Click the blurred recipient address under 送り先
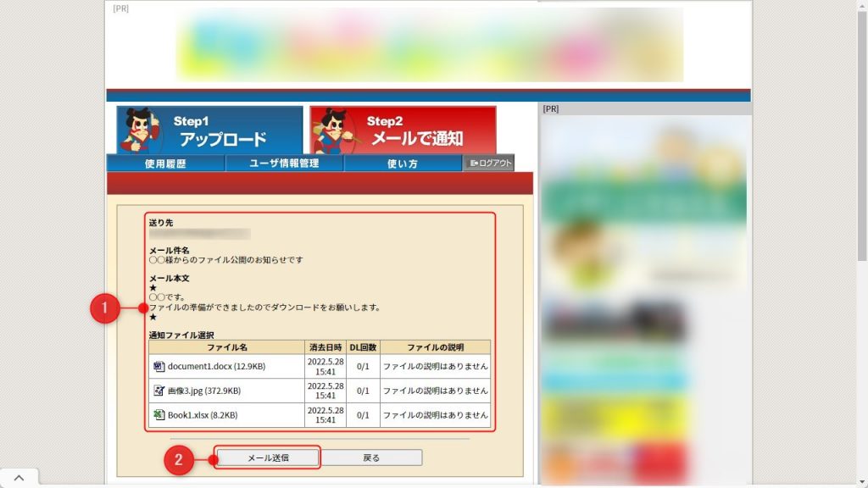 click(200, 235)
